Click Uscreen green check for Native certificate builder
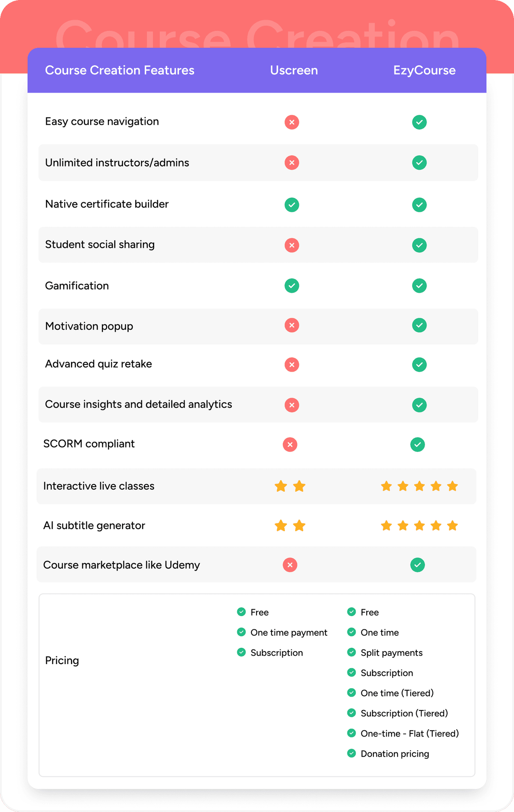514x812 pixels. point(292,205)
